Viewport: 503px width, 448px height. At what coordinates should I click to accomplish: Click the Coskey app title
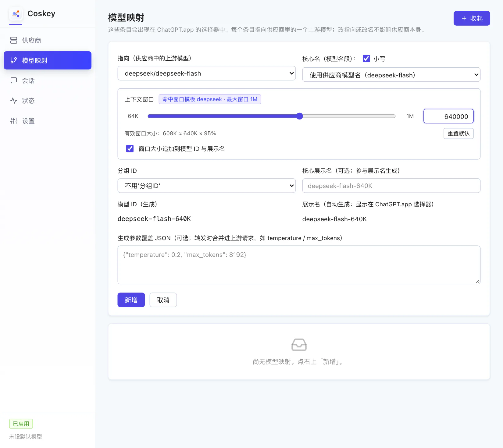41,14
